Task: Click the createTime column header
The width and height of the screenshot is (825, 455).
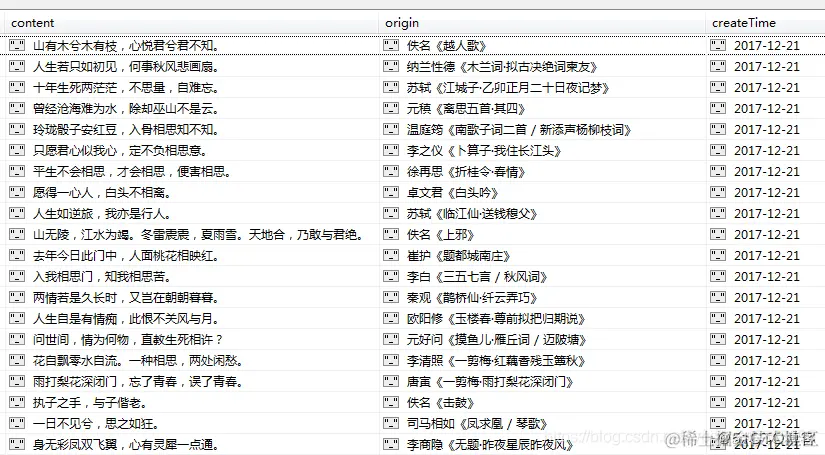Action: click(766, 23)
